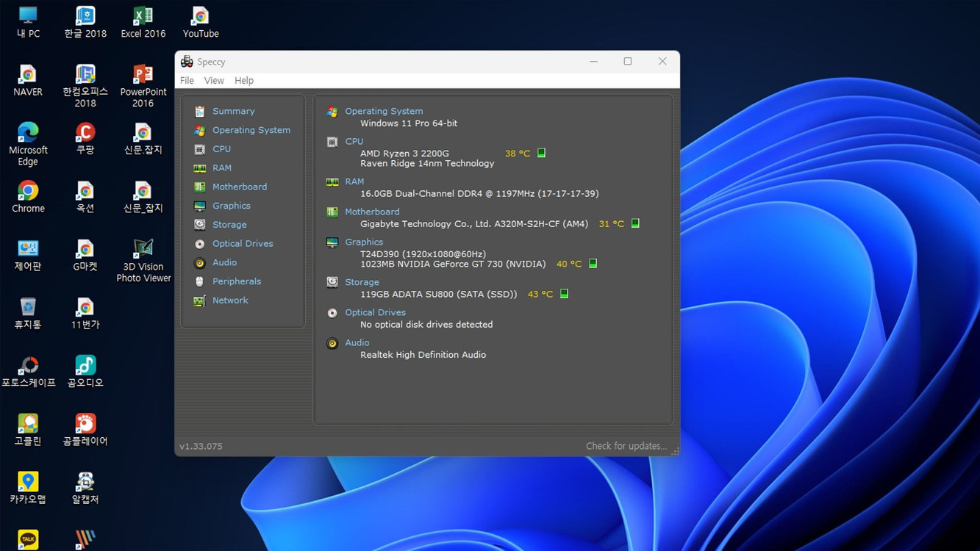Viewport: 980px width, 551px height.
Task: Select the Operating System sidebar icon
Action: pyautogui.click(x=199, y=131)
